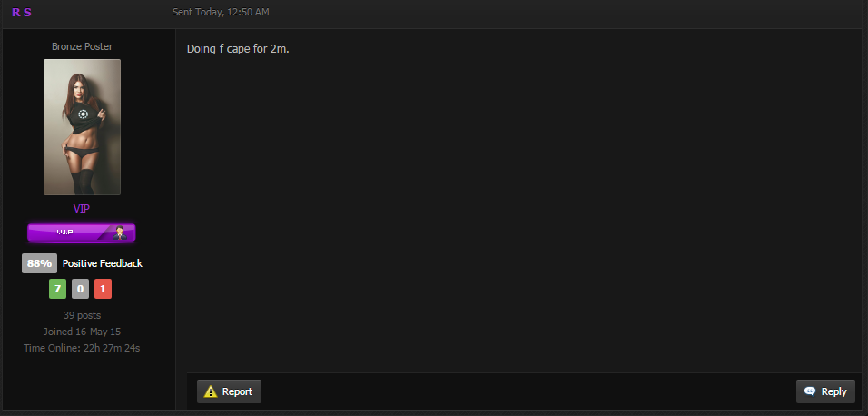Click the Reply button
The width and height of the screenshot is (868, 416).
[x=825, y=391]
